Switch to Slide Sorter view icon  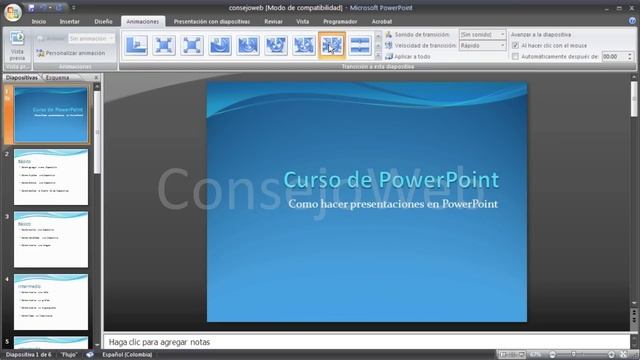(x=513, y=355)
